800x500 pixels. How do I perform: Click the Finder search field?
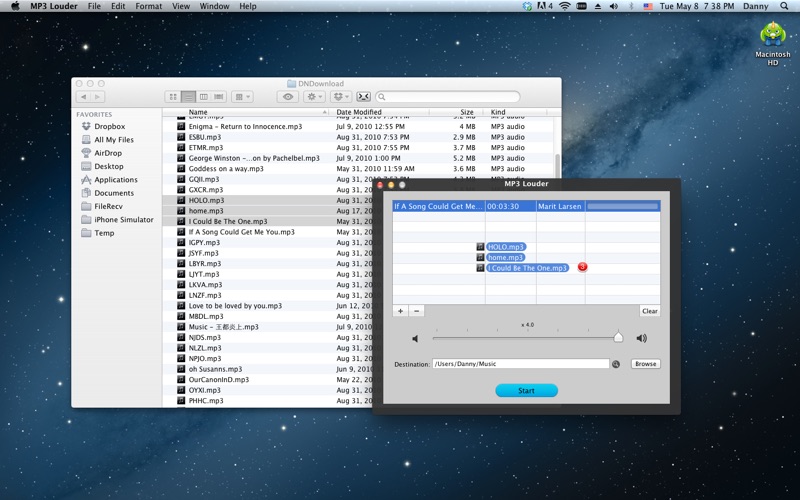[x=448, y=96]
